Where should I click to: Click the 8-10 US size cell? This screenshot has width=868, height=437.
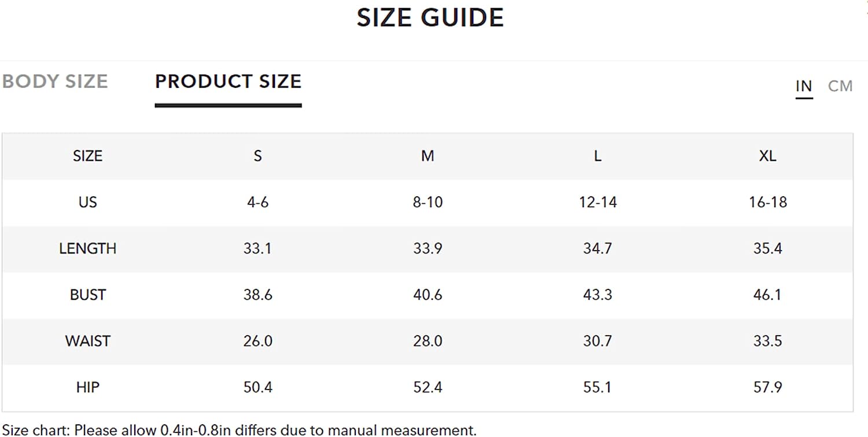[x=428, y=202]
